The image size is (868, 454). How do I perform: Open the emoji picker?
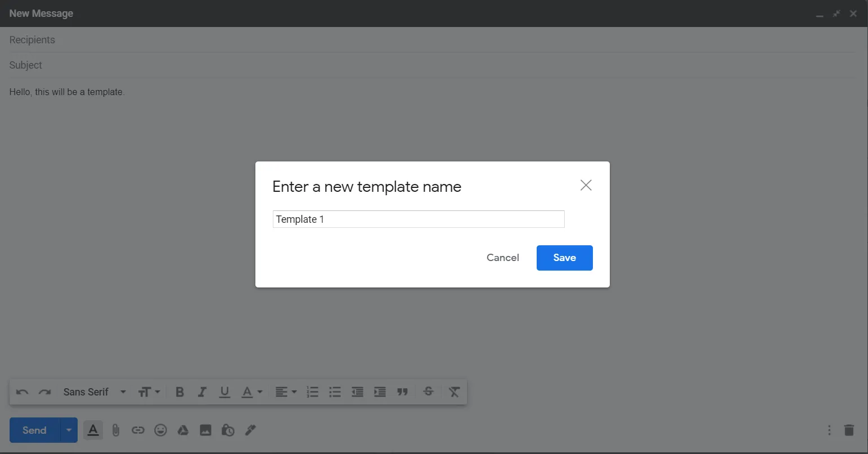click(161, 430)
